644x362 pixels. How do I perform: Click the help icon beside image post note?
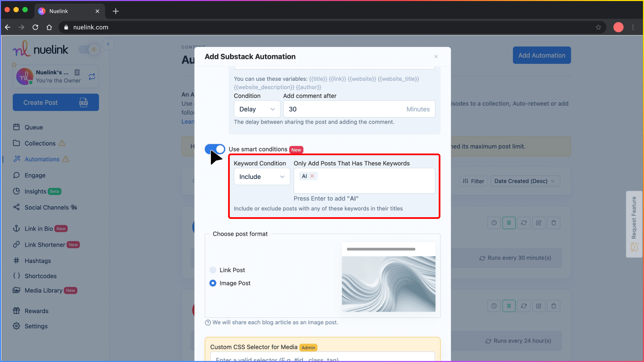click(x=208, y=322)
